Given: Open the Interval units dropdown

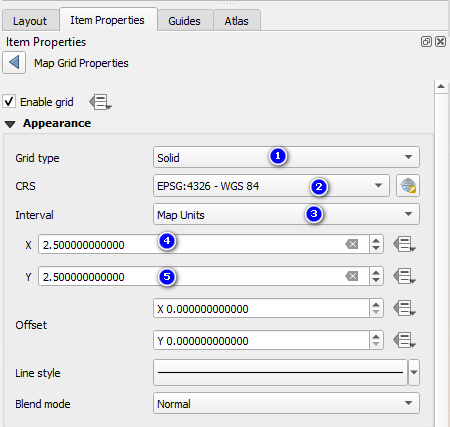Looking at the screenshot, I should tap(286, 214).
